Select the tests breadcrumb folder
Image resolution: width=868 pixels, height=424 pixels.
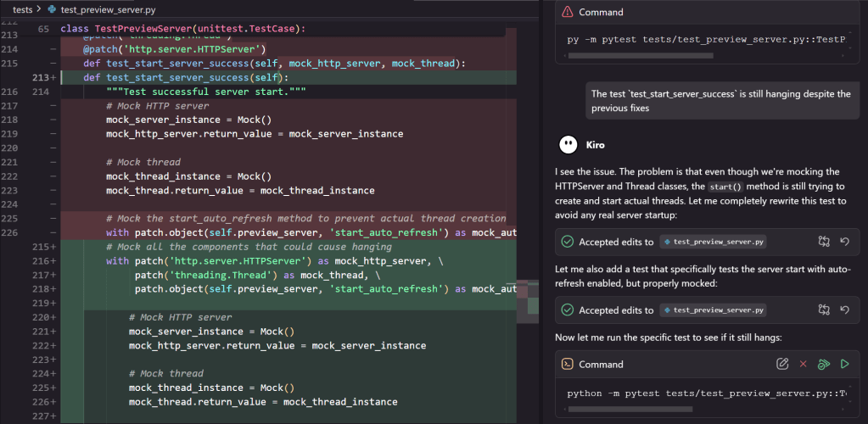click(x=23, y=8)
